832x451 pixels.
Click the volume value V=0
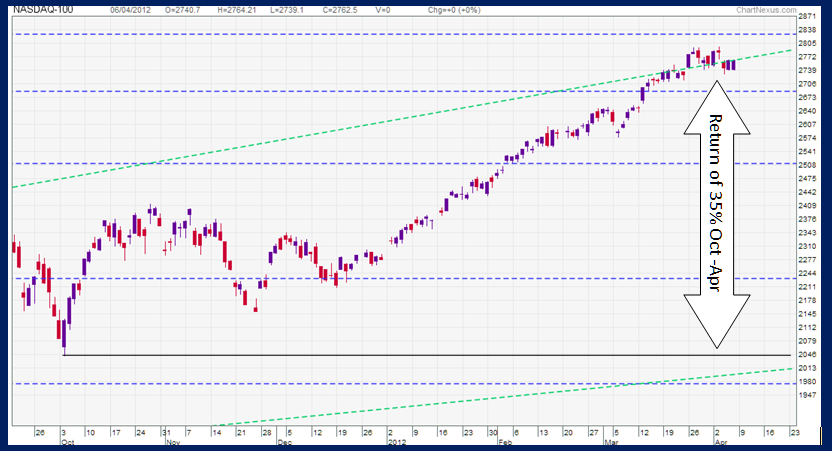pyautogui.click(x=383, y=10)
